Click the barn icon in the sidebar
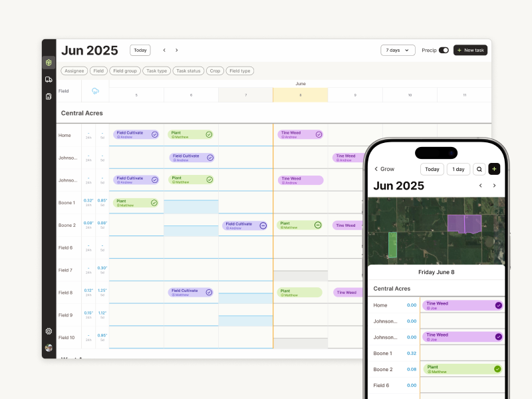Screen dimensions: 532x399 [49, 95]
